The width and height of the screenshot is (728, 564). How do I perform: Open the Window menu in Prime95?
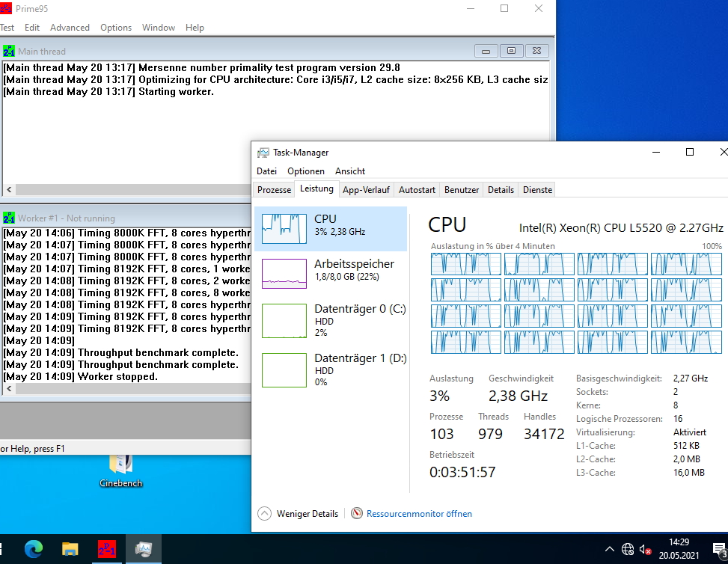click(159, 28)
